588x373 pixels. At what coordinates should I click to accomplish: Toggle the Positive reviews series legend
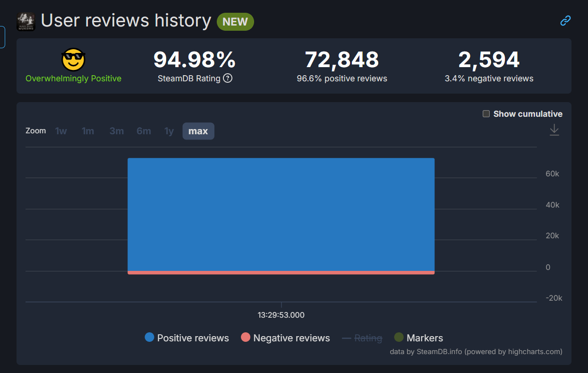[x=193, y=338]
